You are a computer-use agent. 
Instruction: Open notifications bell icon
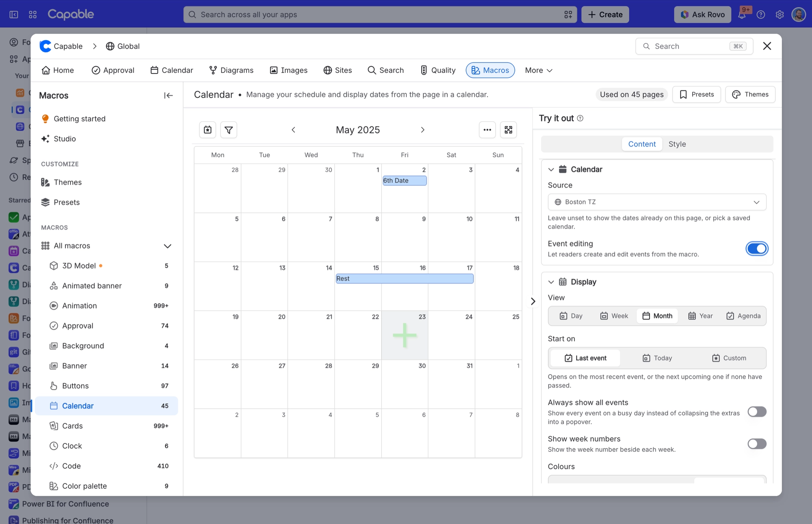pyautogui.click(x=742, y=15)
